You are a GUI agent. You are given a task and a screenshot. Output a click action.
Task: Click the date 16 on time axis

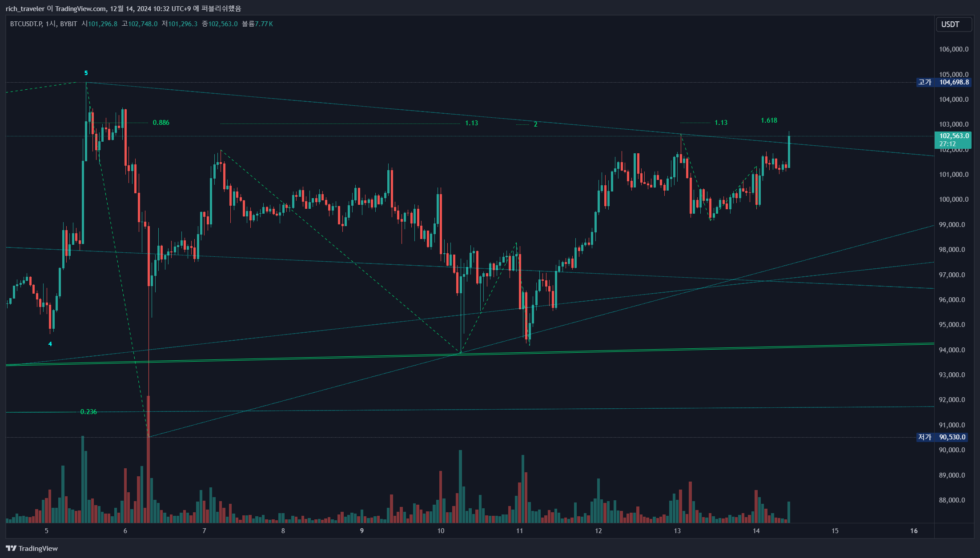click(x=914, y=530)
